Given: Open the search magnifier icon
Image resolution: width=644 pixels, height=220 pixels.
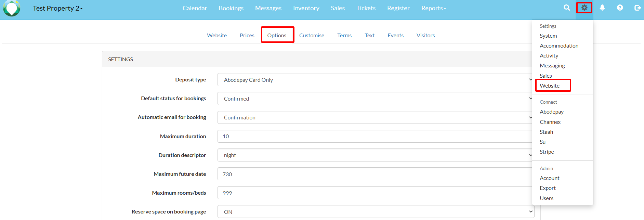Looking at the screenshot, I should pyautogui.click(x=567, y=8).
